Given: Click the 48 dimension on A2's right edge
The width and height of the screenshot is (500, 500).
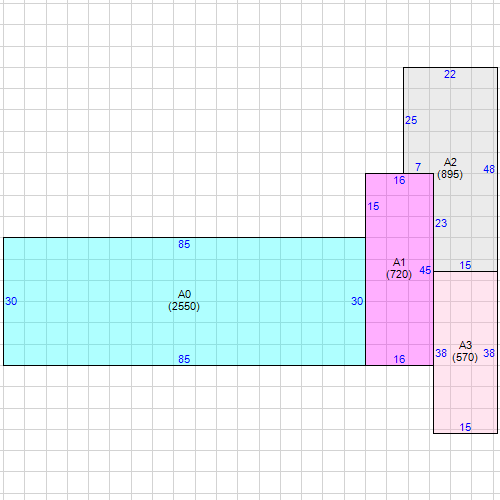Looking at the screenshot, I should tap(489, 169).
